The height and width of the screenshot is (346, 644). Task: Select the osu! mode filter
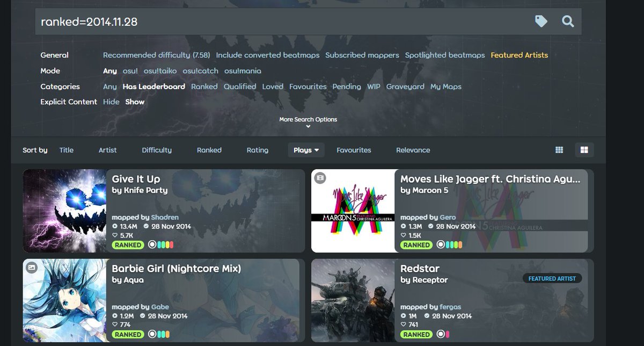130,71
